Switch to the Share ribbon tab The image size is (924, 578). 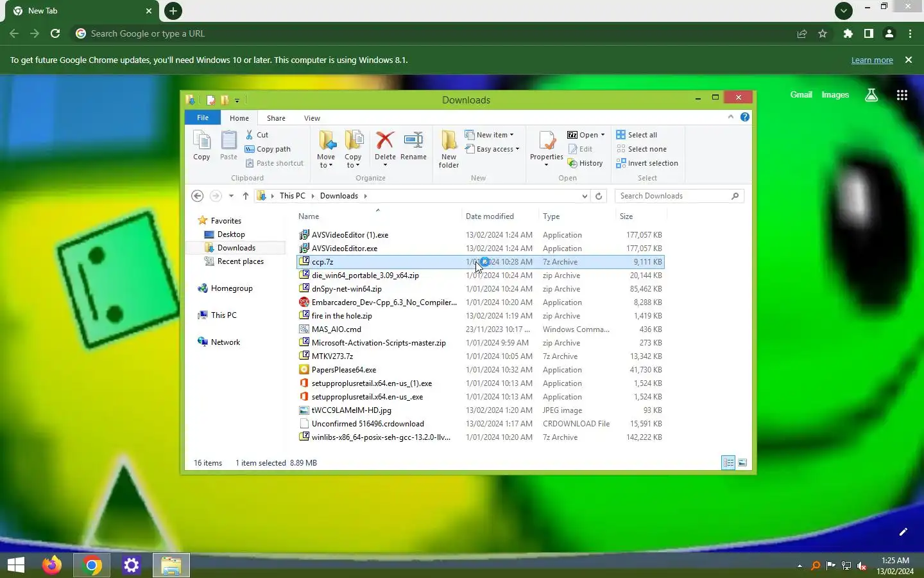(x=276, y=118)
